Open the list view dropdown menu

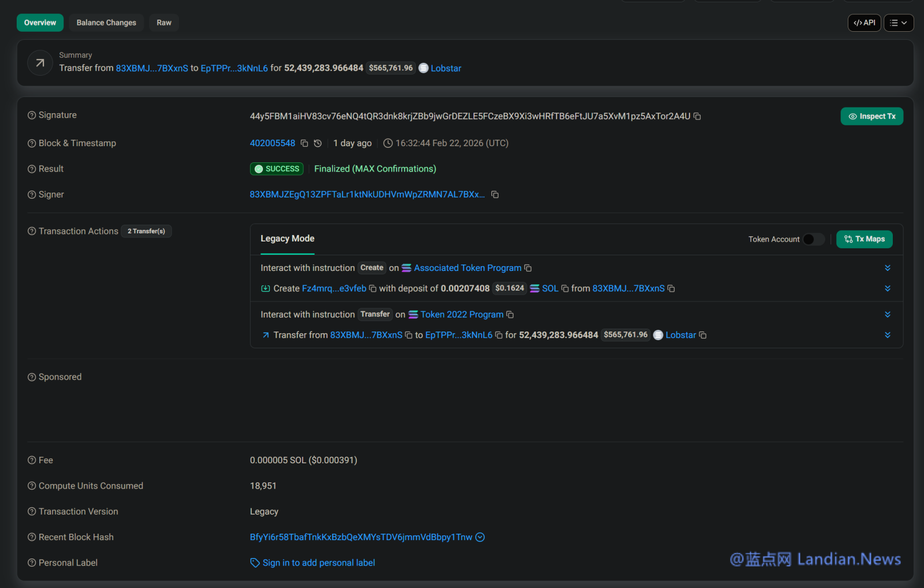[x=898, y=23]
